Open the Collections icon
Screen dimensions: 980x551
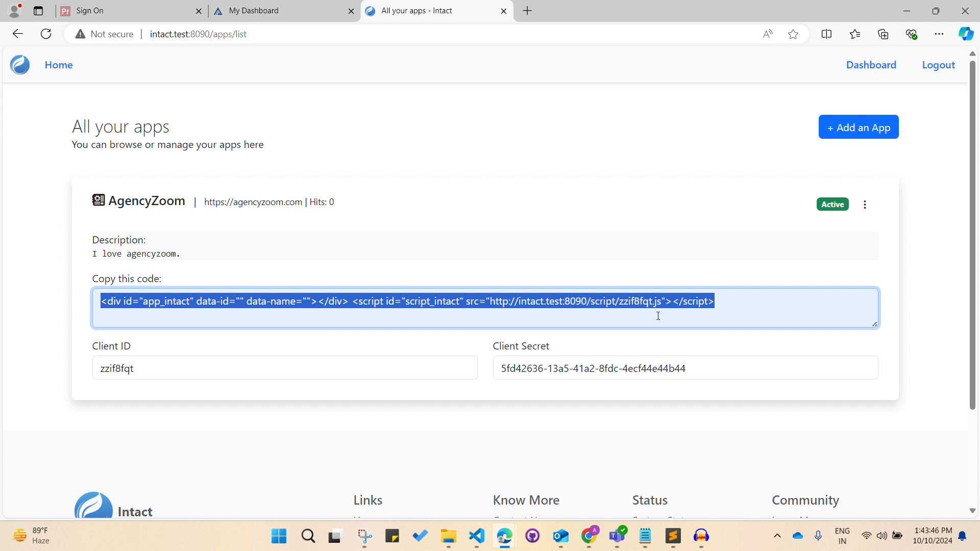point(884,34)
